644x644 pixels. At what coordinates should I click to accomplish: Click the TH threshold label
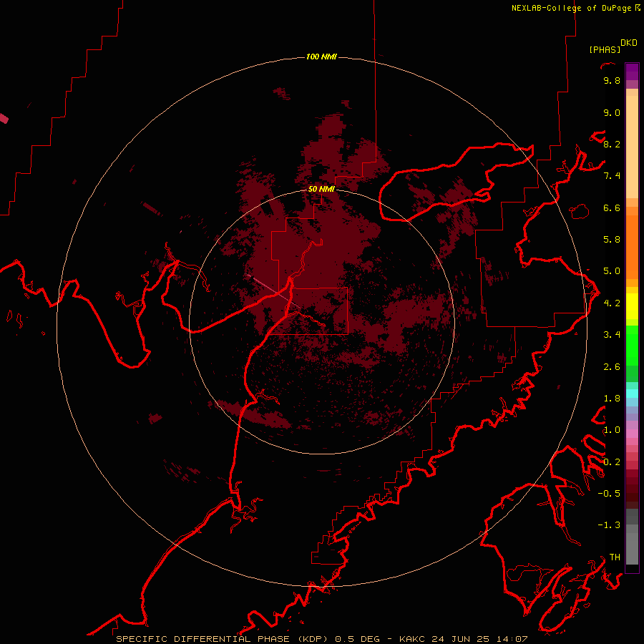[x=615, y=557]
